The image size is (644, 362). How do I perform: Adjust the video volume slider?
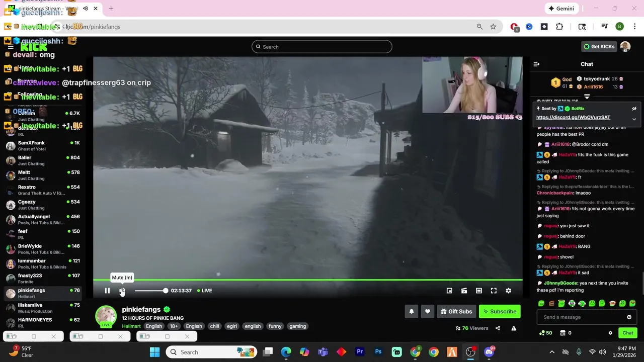click(x=150, y=291)
